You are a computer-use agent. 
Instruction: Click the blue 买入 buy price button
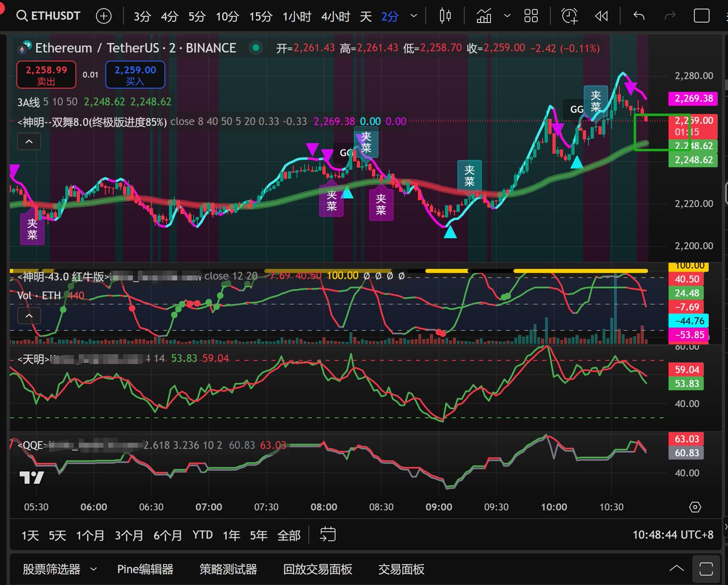tap(135, 75)
